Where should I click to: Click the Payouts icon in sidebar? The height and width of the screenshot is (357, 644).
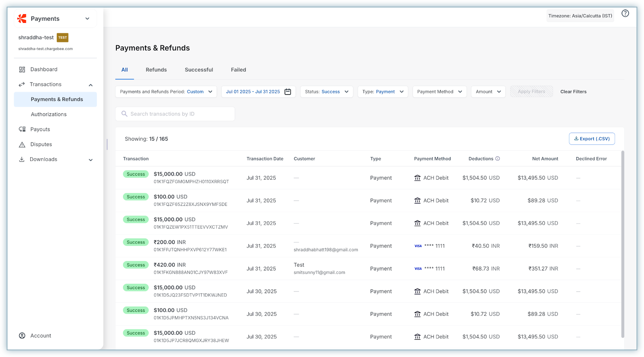[x=22, y=129]
